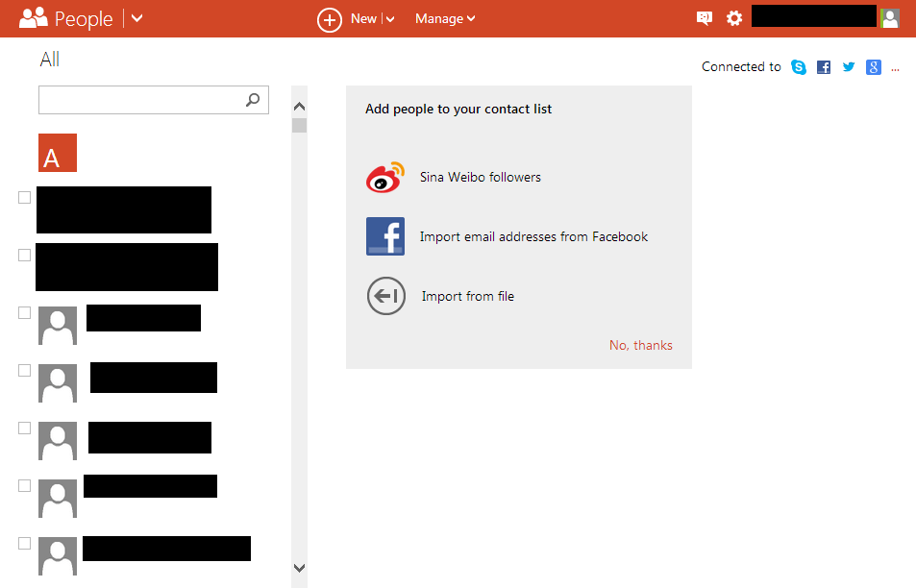Click the contact list scroll down arrow

(x=299, y=568)
